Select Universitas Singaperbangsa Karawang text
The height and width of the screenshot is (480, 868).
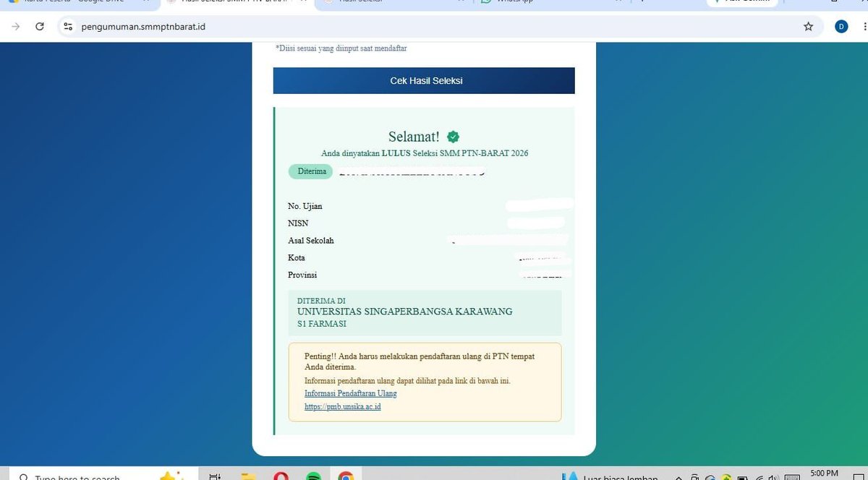(405, 312)
